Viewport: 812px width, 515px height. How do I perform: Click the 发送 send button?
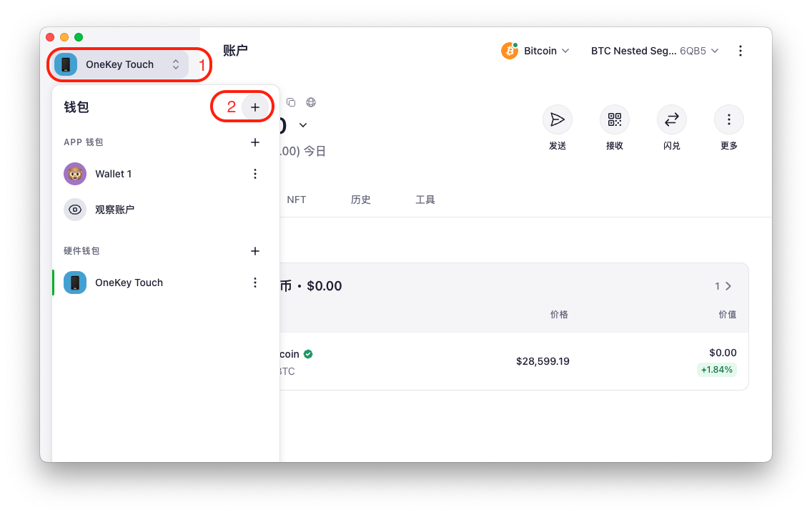[558, 120]
